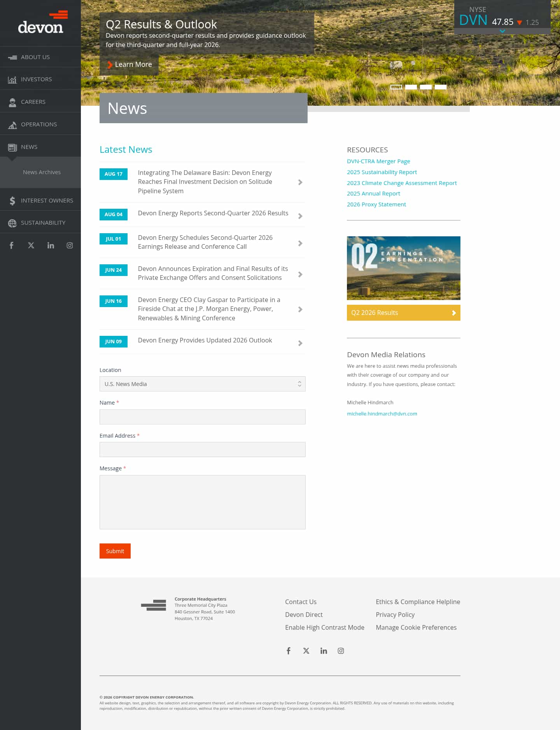Open 2026 Proxy Statement link
560x730 pixels.
[376, 204]
